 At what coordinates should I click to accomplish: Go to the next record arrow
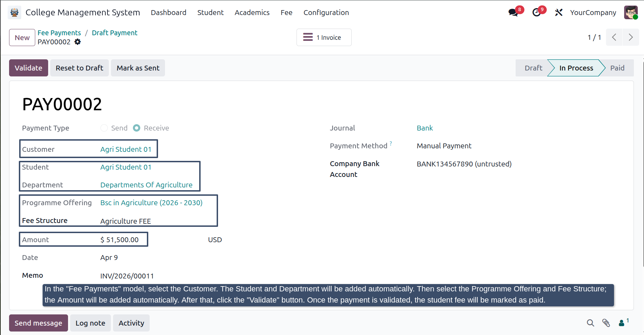(631, 37)
